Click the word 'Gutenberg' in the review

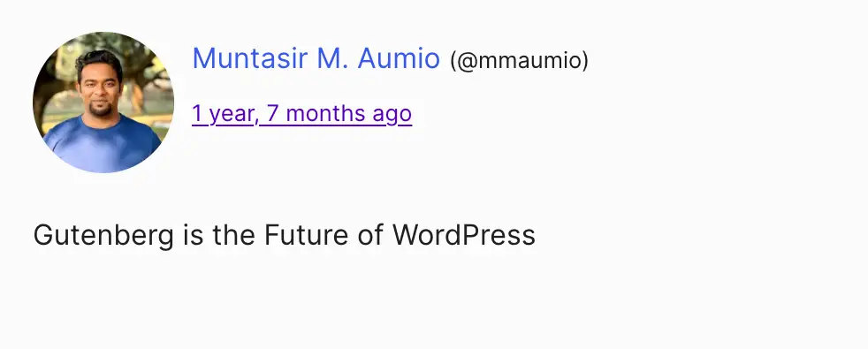point(103,236)
